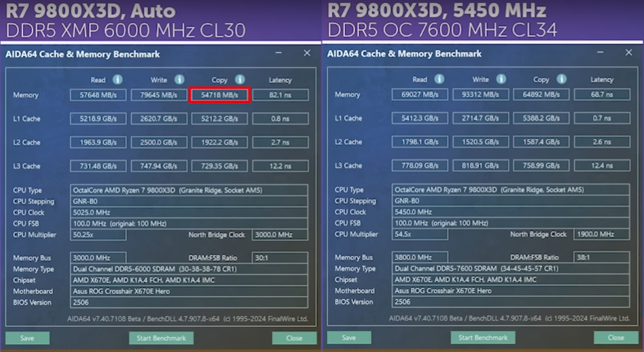
Task: Select Memory copy value 54718 MB/s
Action: tap(219, 95)
